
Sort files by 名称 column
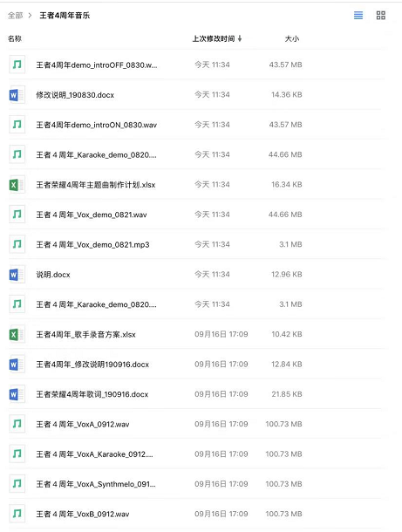15,38
